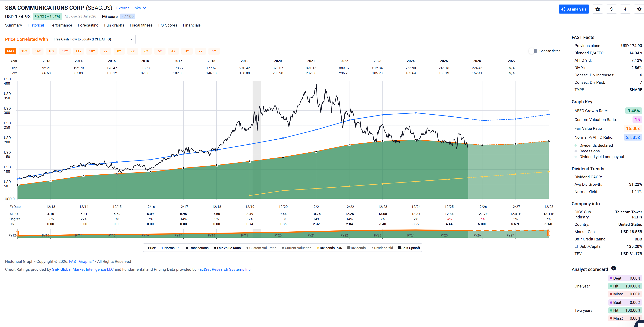Click the left handle of range slider

click(x=17, y=233)
